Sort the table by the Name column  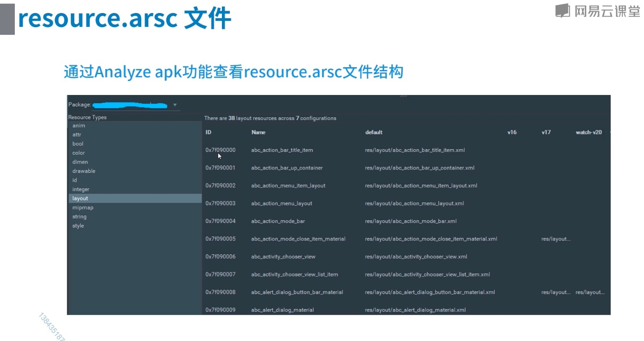click(x=258, y=132)
